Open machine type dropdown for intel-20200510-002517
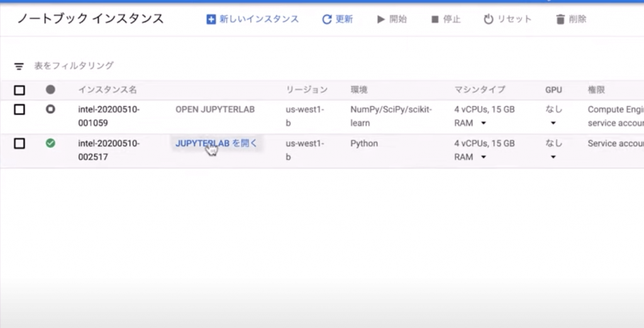The image size is (644, 328). [x=484, y=157]
